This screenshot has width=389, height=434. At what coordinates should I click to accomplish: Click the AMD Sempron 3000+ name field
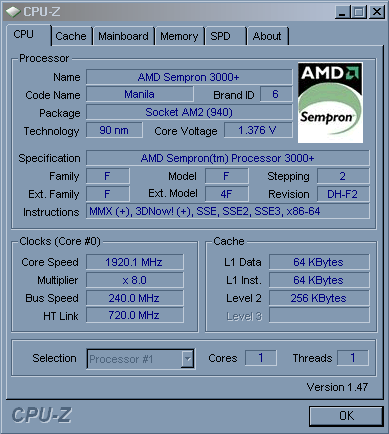[189, 77]
